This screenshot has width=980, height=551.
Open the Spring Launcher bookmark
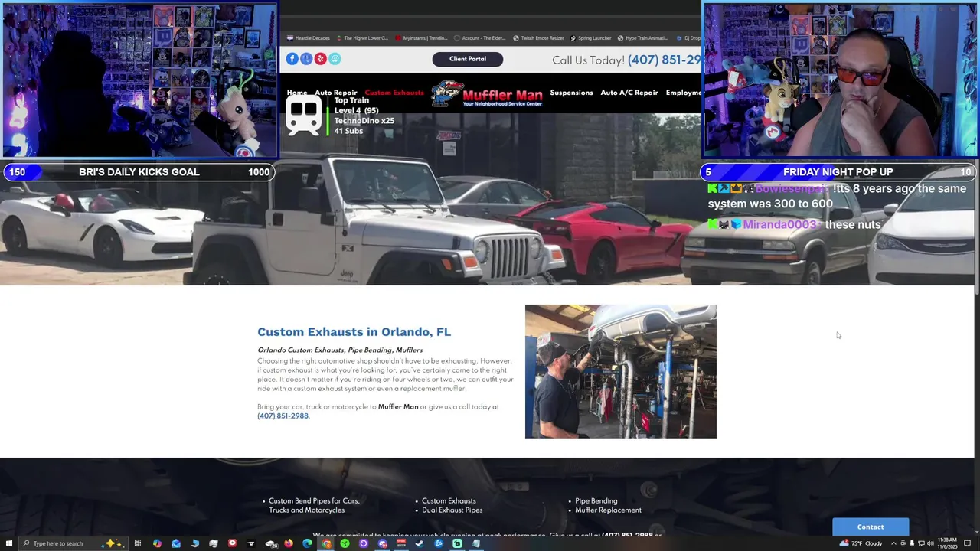(590, 38)
